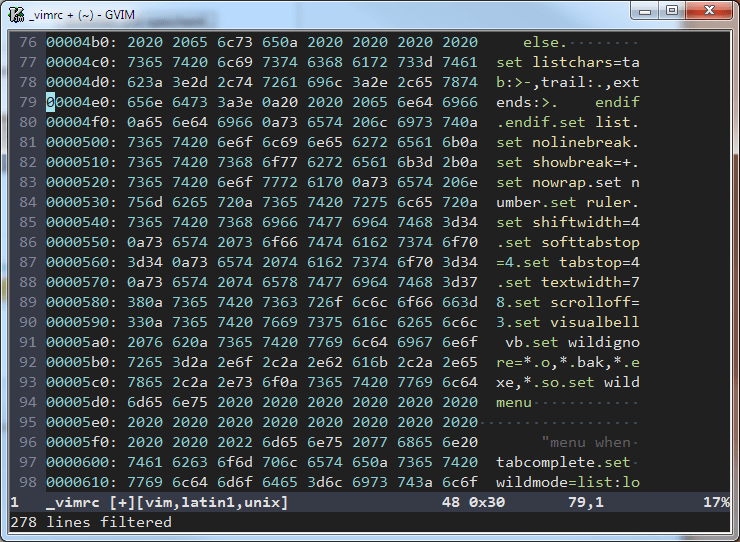740x542 pixels.
Task: Click the decoded text "wildmode=list:lo"
Action: (568, 482)
